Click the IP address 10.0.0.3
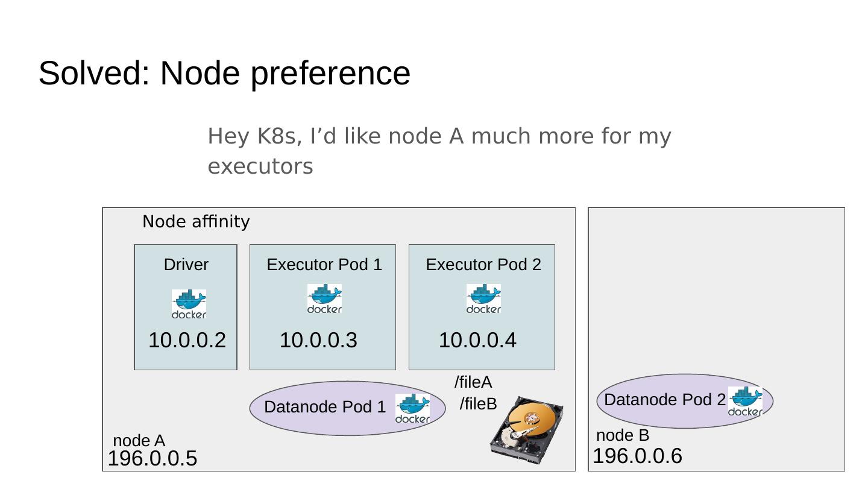This screenshot has height=489, width=868. pyautogui.click(x=318, y=341)
